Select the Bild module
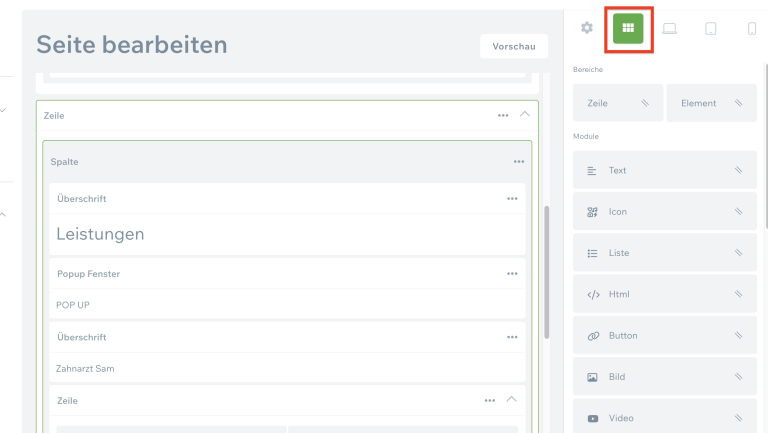 pyautogui.click(x=664, y=377)
